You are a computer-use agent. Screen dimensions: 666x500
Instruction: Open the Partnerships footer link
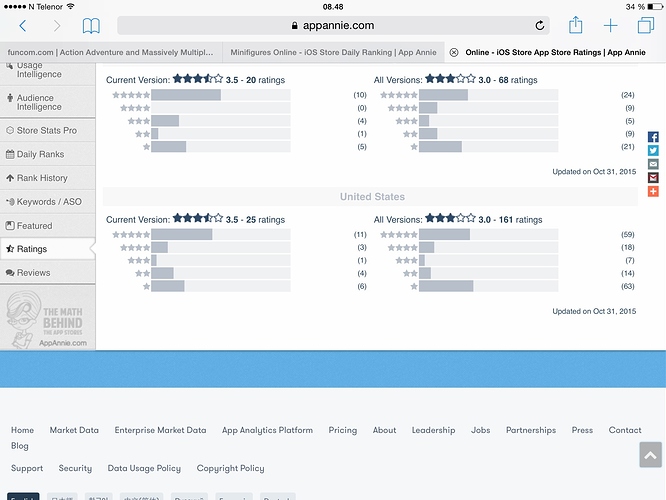pyautogui.click(x=531, y=430)
